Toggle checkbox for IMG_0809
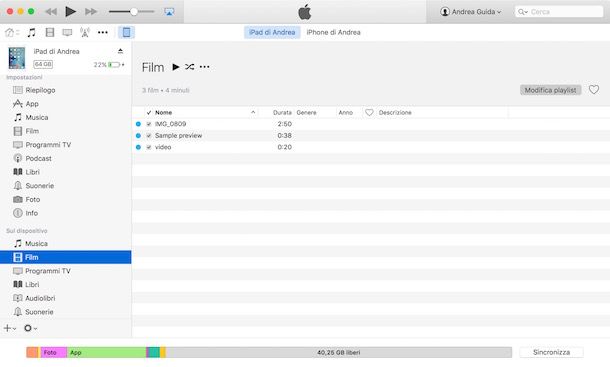Screen dimensions: 610x367 (149, 124)
